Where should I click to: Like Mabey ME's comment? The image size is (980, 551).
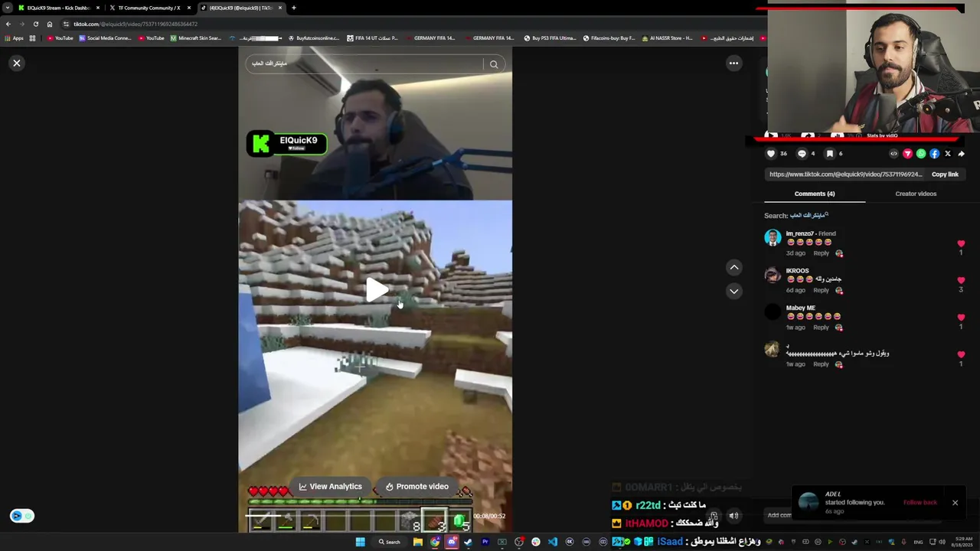point(961,318)
